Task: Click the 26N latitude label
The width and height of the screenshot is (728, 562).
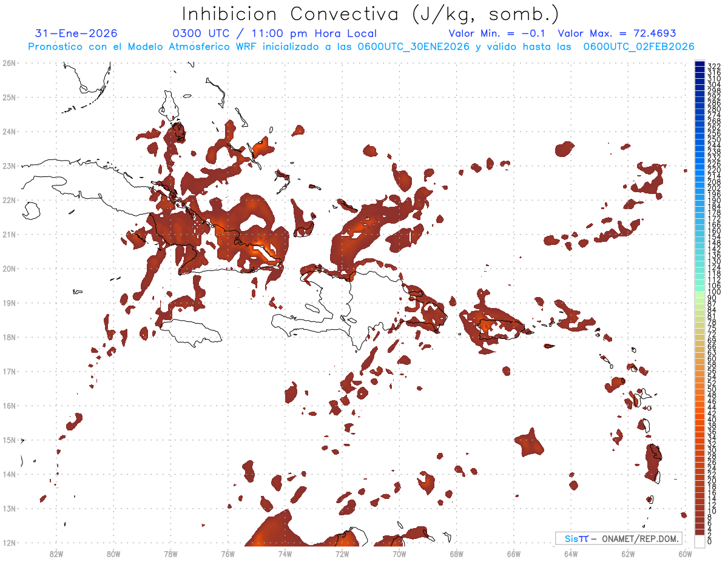Action: [9, 63]
